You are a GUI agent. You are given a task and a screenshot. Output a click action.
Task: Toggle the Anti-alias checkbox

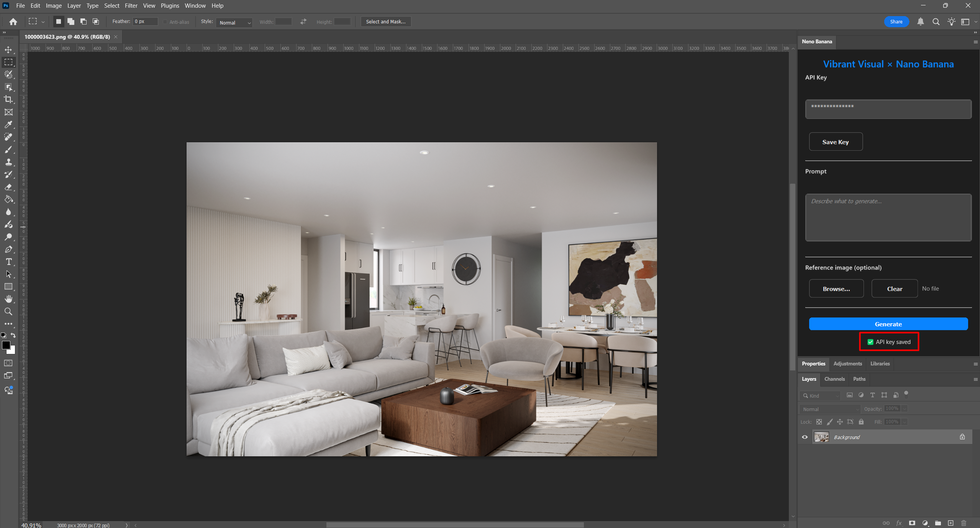165,22
